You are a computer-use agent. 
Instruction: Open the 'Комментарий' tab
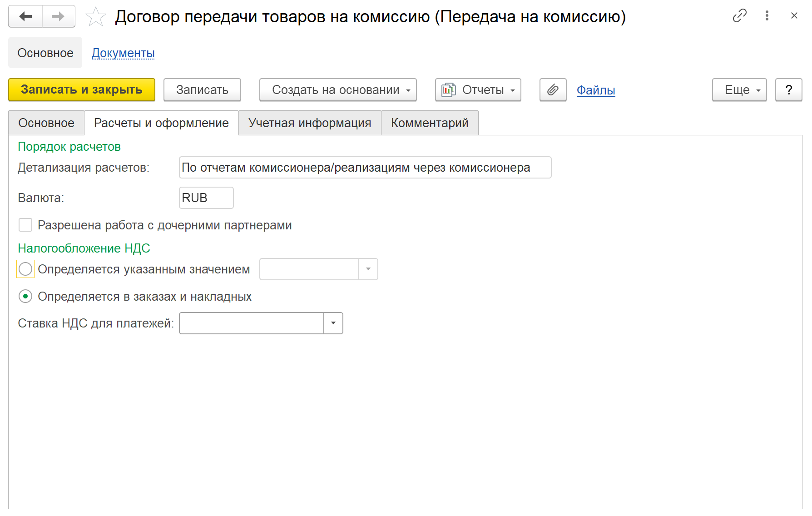pyautogui.click(x=430, y=123)
